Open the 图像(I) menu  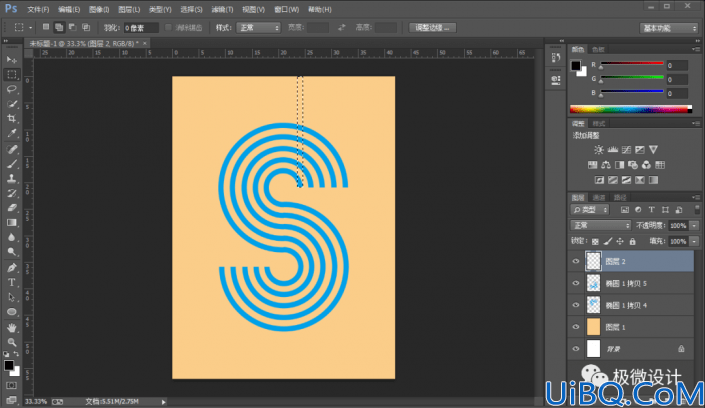pos(99,9)
